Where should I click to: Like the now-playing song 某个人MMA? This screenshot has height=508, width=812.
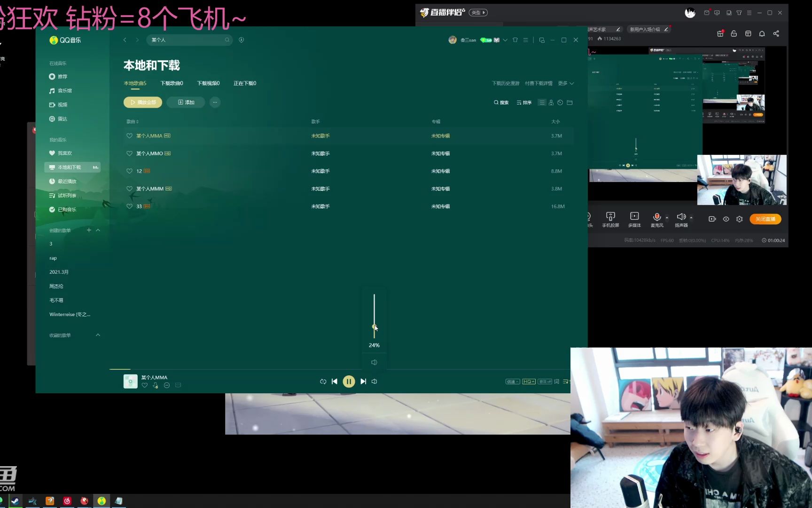click(x=145, y=385)
